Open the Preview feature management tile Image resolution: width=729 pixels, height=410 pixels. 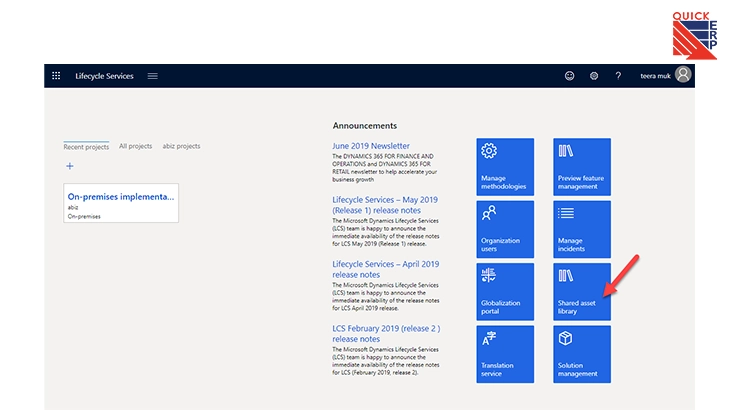[x=582, y=166]
